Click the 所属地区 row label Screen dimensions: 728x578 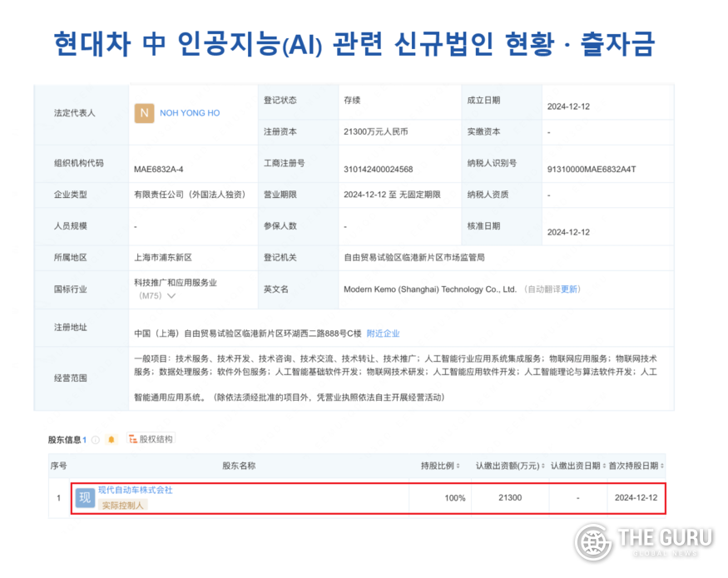71,258
